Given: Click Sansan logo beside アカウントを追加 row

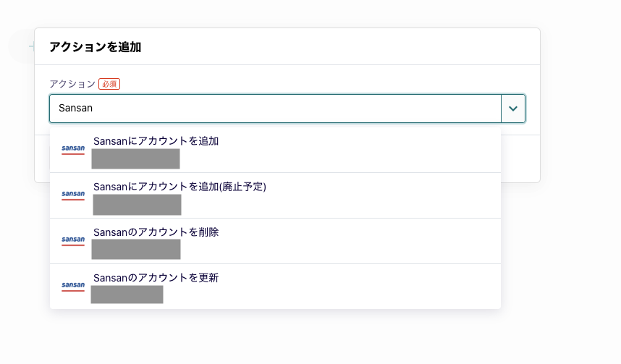Looking at the screenshot, I should 73,149.
